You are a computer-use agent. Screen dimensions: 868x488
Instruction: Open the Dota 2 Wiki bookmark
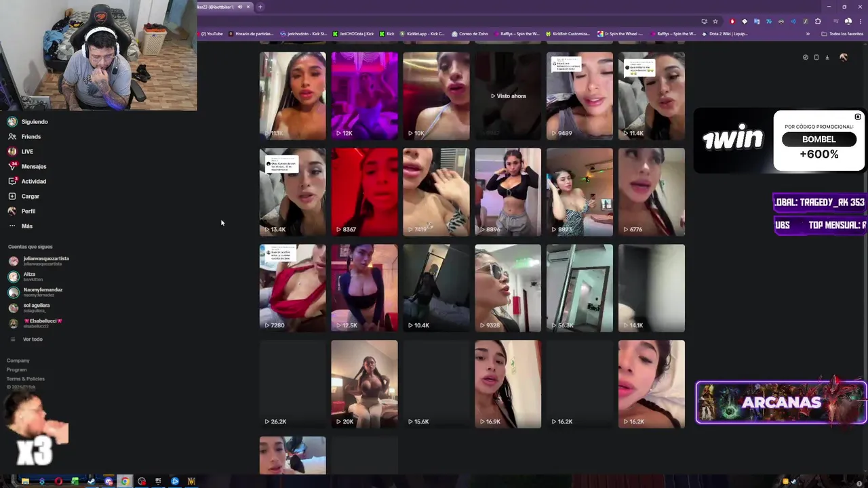pos(725,34)
